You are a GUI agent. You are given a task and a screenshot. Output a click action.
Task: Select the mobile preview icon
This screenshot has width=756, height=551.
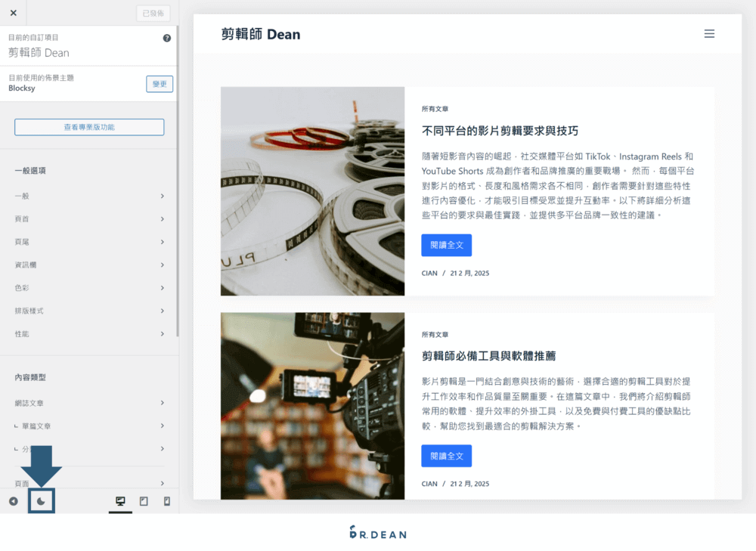[167, 500]
